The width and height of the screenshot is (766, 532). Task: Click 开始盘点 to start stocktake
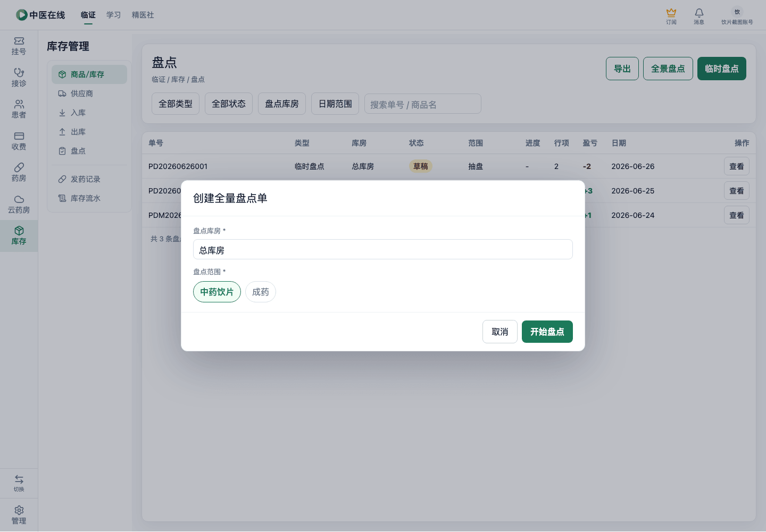tap(547, 332)
